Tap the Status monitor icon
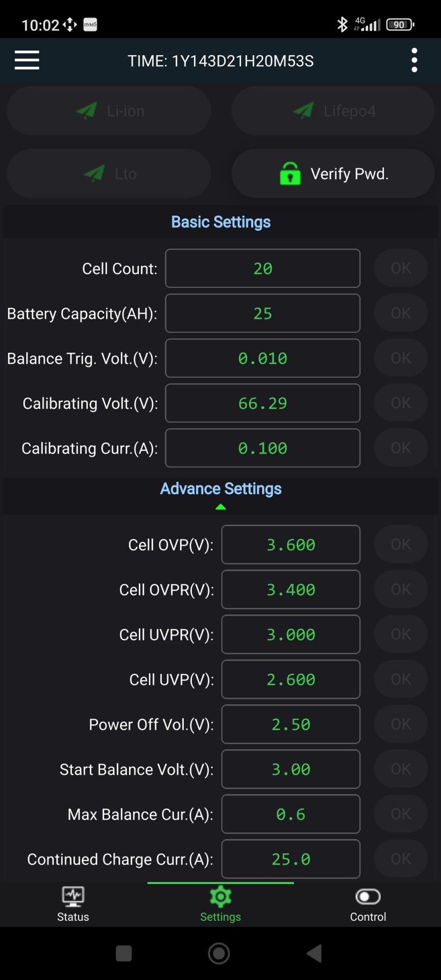 pos(73,896)
